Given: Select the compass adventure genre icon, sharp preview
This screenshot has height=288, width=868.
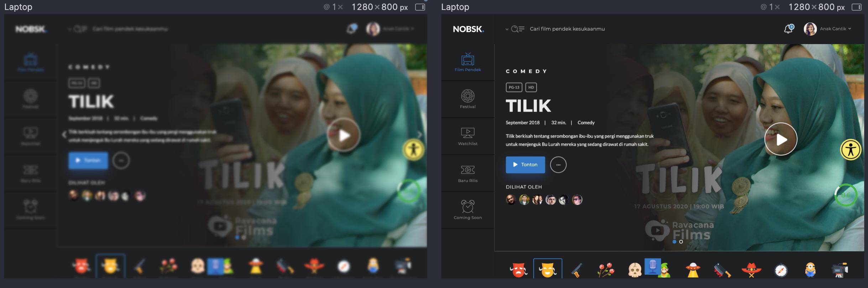Looking at the screenshot, I should coord(781,270).
